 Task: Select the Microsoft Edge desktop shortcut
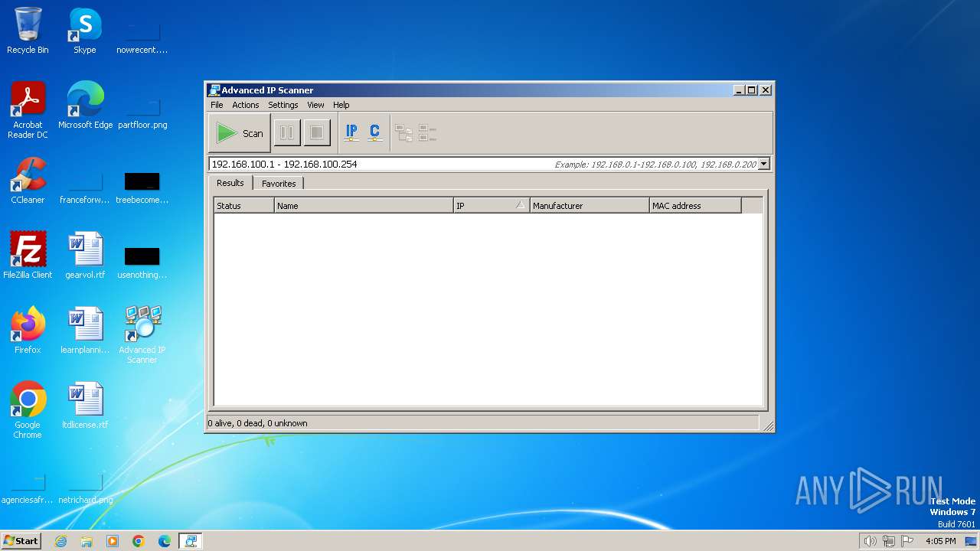click(x=85, y=106)
